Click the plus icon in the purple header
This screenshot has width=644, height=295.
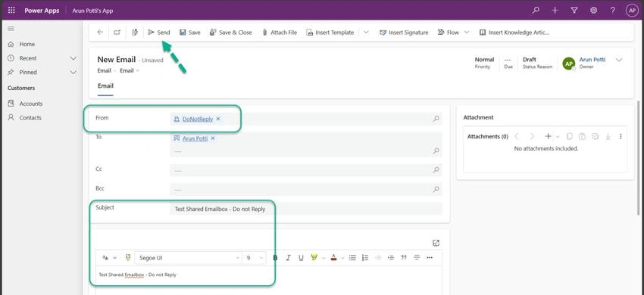[x=555, y=11]
